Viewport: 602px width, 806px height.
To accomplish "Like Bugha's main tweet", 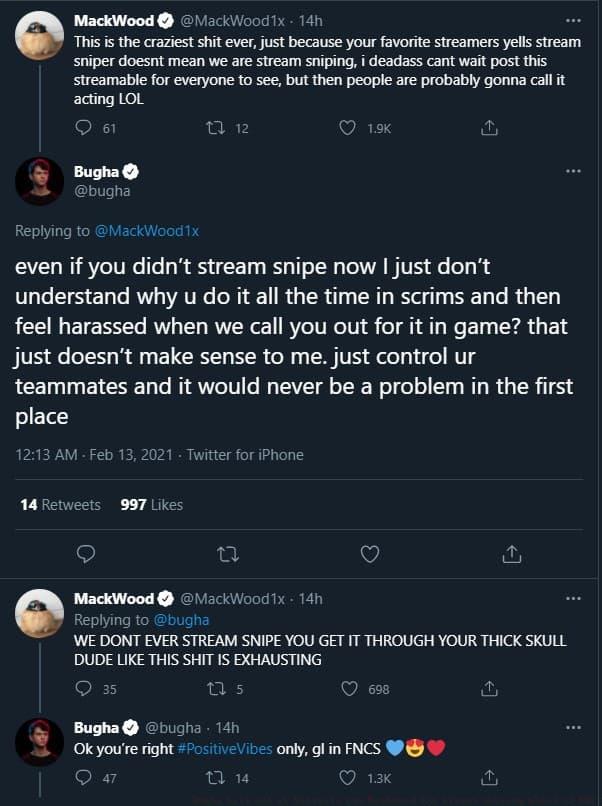I will click(370, 553).
